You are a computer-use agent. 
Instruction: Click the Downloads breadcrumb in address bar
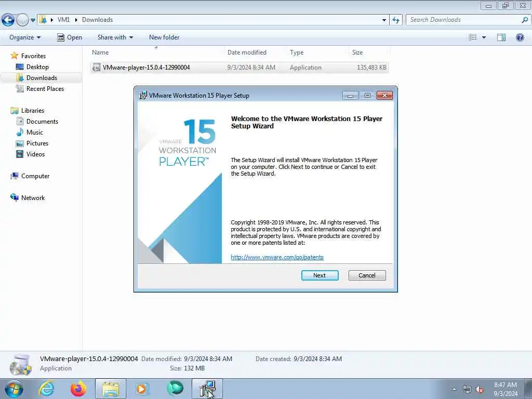click(x=97, y=20)
